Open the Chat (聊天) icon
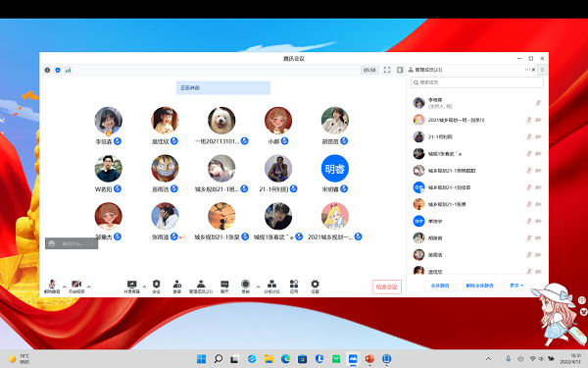 [224, 287]
